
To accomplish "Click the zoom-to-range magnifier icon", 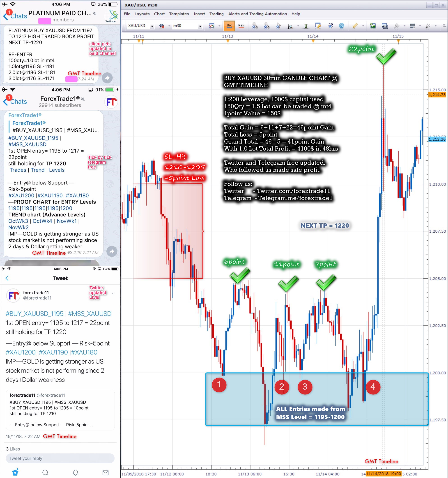I will (x=290, y=26).
